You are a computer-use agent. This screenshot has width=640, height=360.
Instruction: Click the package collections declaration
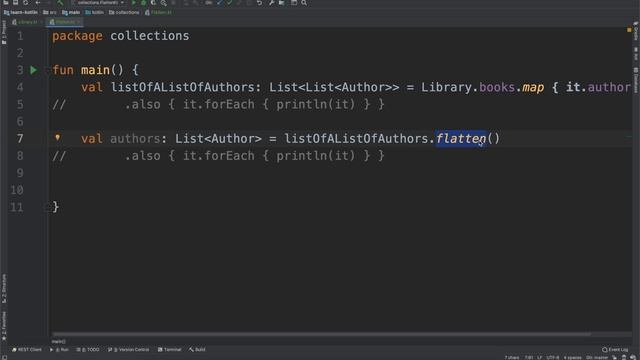click(x=120, y=36)
